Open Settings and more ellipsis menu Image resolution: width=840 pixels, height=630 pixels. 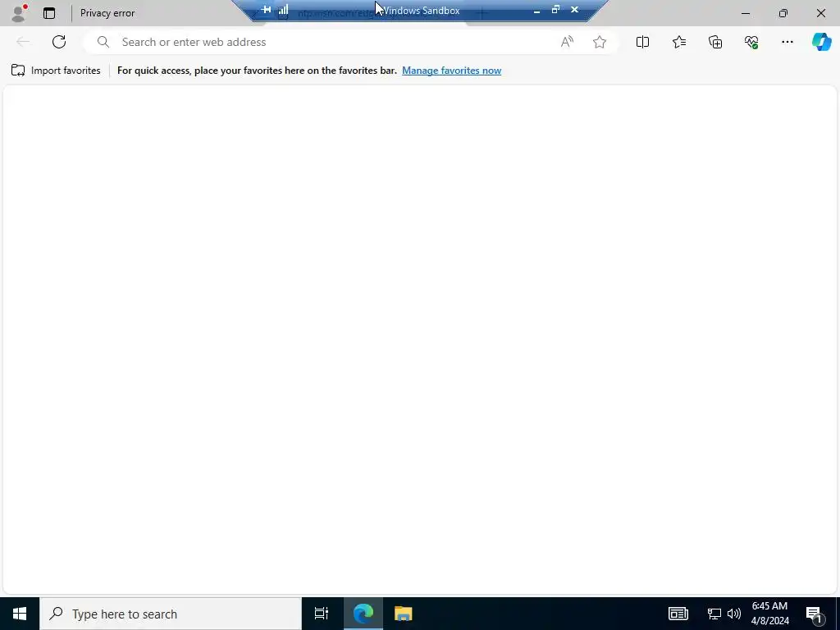point(787,42)
